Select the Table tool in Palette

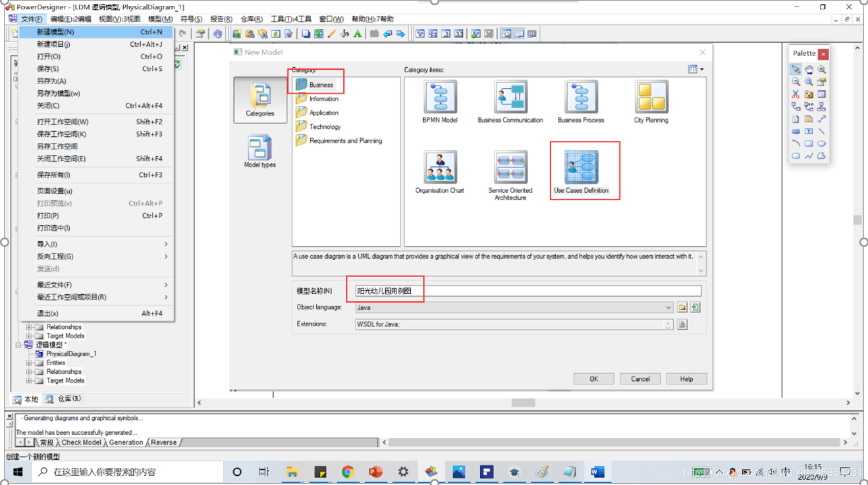tap(821, 94)
